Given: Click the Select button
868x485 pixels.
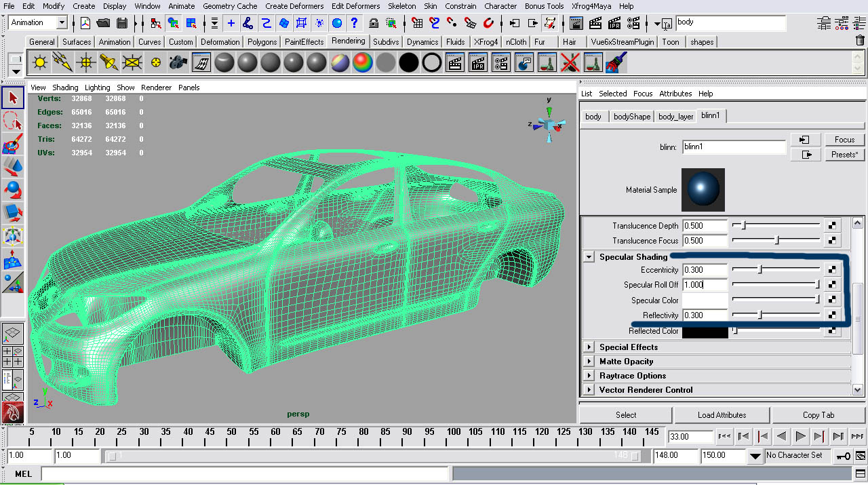Looking at the screenshot, I should [626, 415].
